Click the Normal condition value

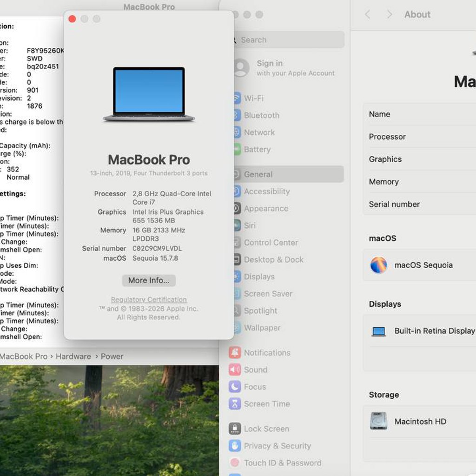point(18,177)
